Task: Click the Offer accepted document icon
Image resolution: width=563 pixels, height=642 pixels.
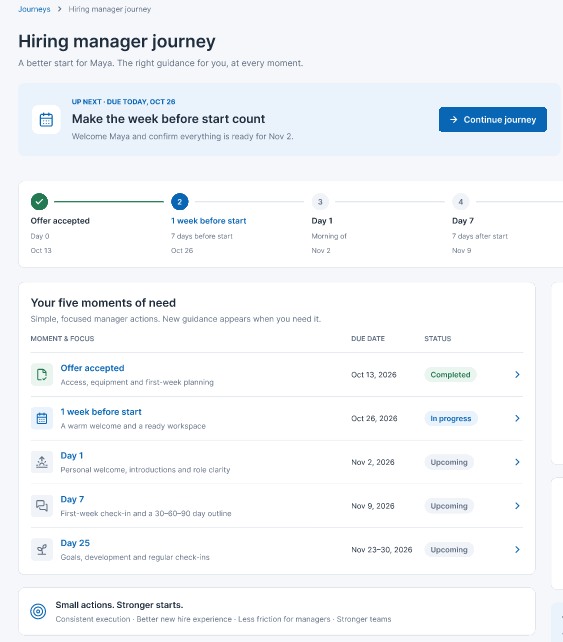Action: coord(42,374)
